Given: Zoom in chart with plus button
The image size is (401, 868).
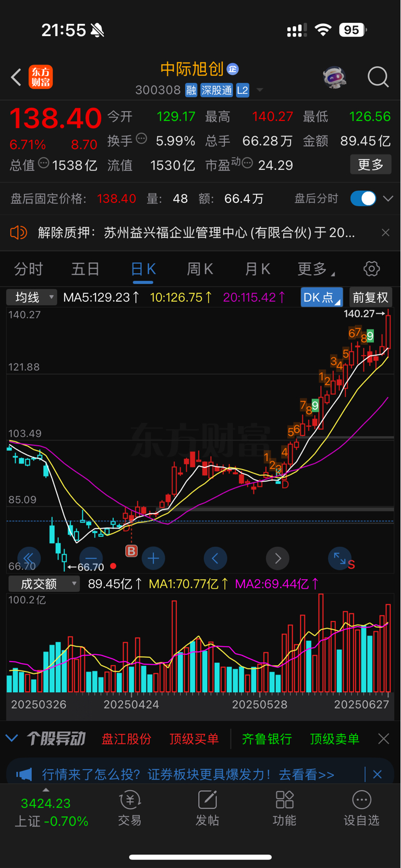Looking at the screenshot, I should [153, 558].
